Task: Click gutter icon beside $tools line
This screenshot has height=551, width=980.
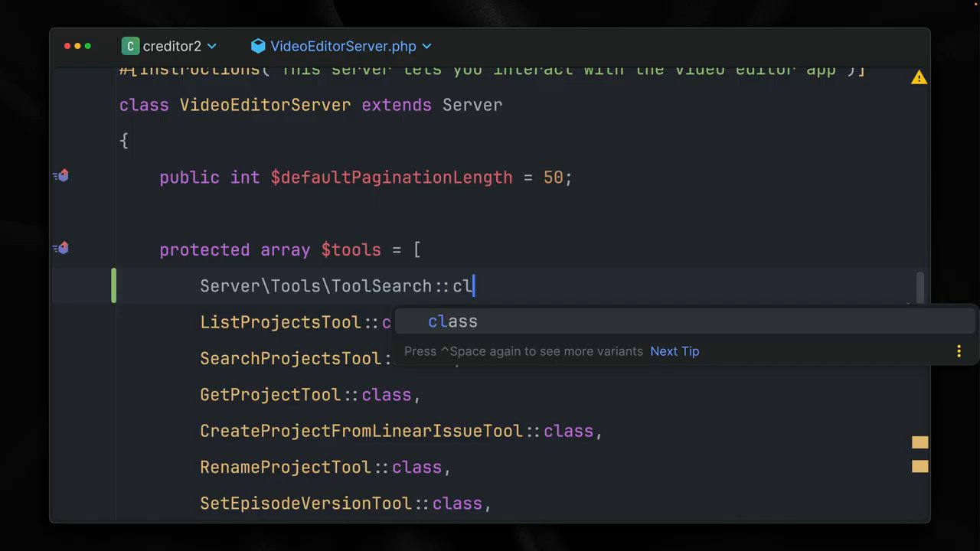Action: click(61, 249)
